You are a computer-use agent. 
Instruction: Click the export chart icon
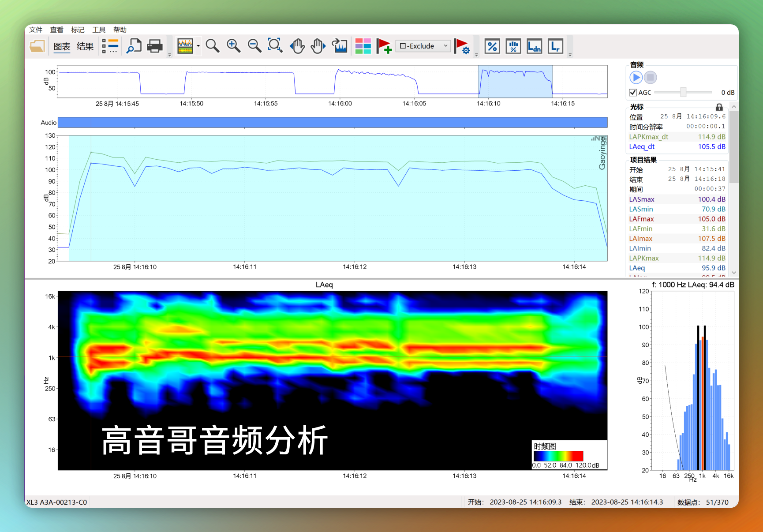(x=340, y=46)
